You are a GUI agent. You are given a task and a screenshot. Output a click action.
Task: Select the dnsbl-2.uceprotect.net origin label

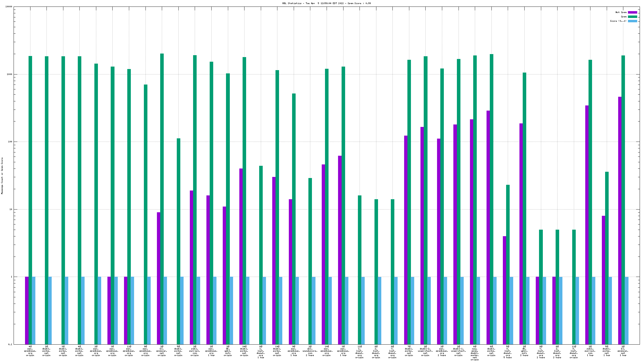coord(425,351)
